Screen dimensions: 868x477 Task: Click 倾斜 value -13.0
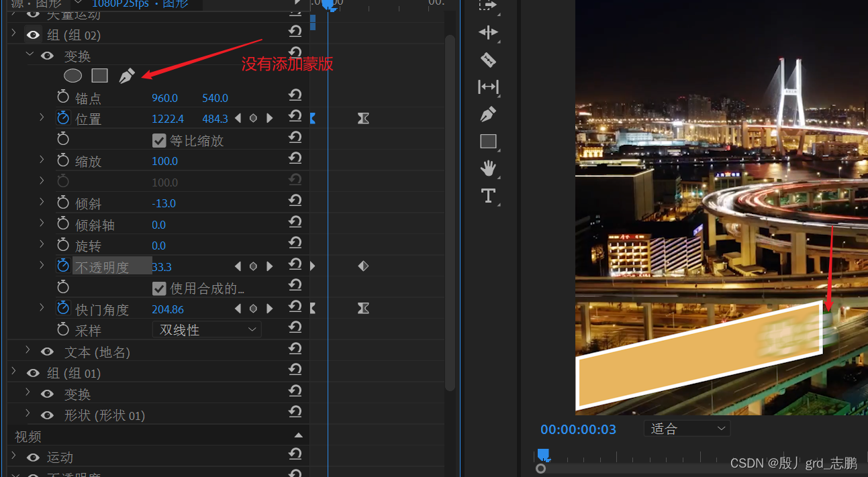[x=164, y=203]
